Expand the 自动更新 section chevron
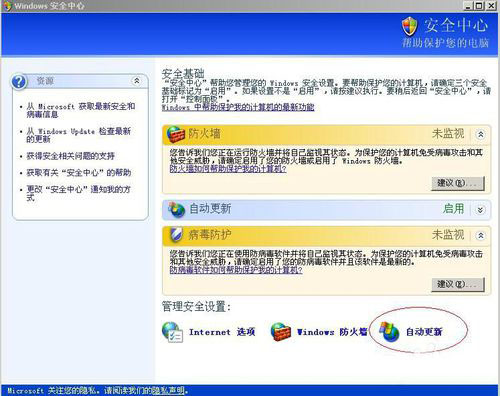The width and height of the screenshot is (500, 396). click(480, 210)
